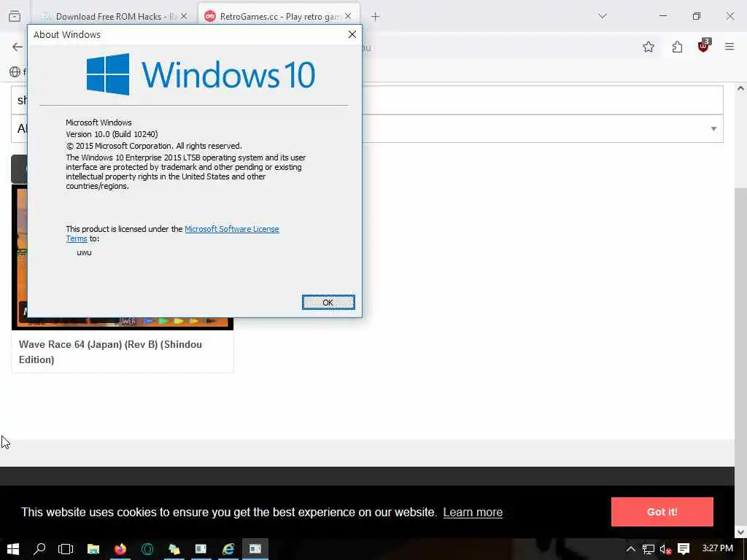Open the Windows Start menu

click(13, 549)
